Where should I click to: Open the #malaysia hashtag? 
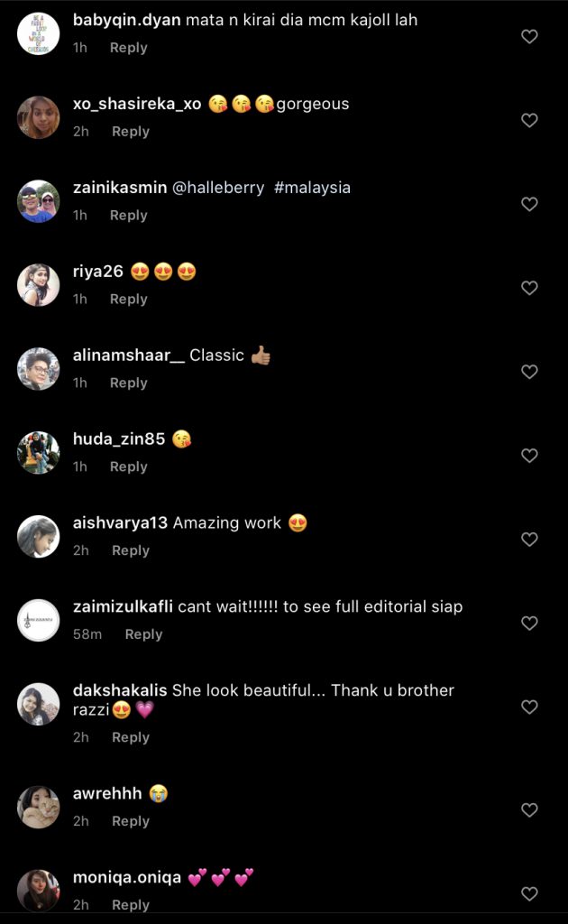click(312, 188)
